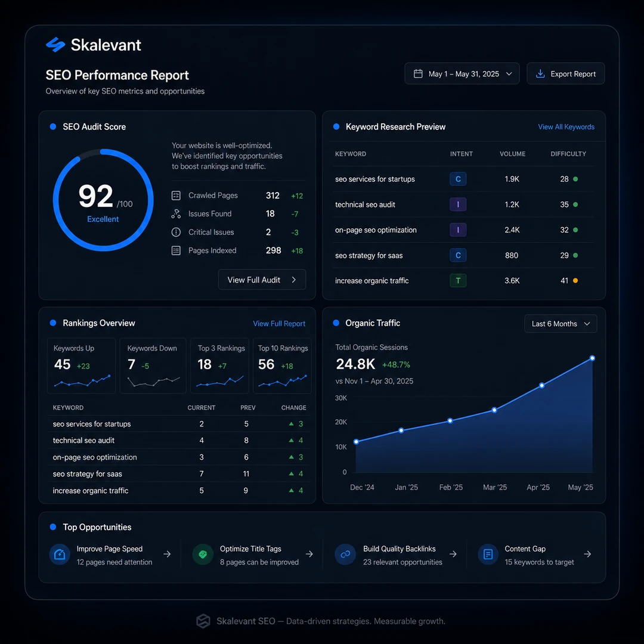Sort by the DIFFICULTY column header
Image resolution: width=644 pixels, height=644 pixels.
(x=568, y=154)
